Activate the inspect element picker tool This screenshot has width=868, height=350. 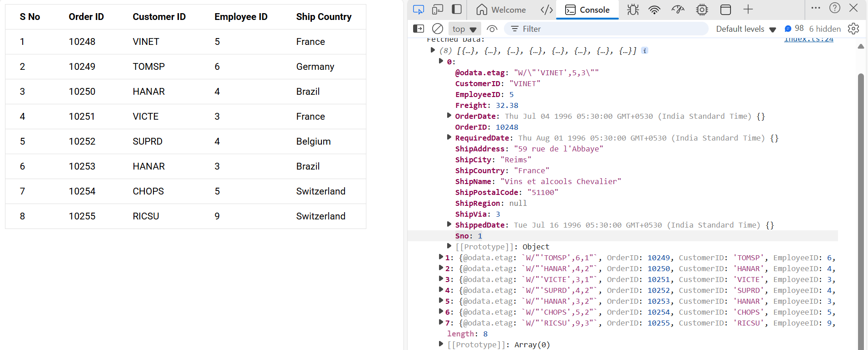418,10
